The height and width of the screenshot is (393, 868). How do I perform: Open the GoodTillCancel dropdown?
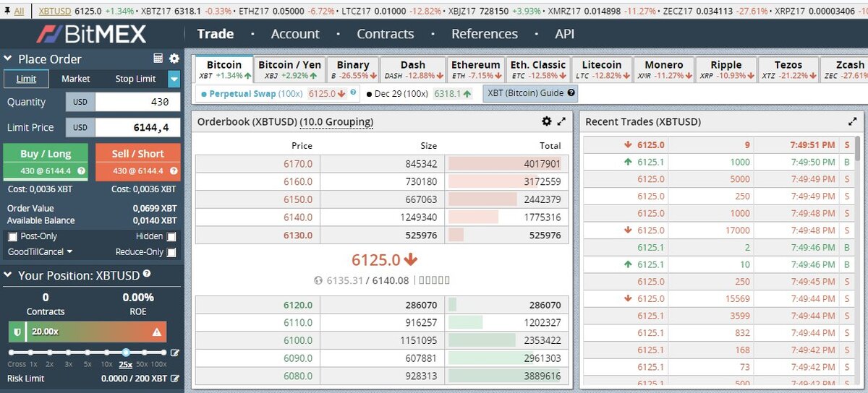pyautogui.click(x=41, y=252)
